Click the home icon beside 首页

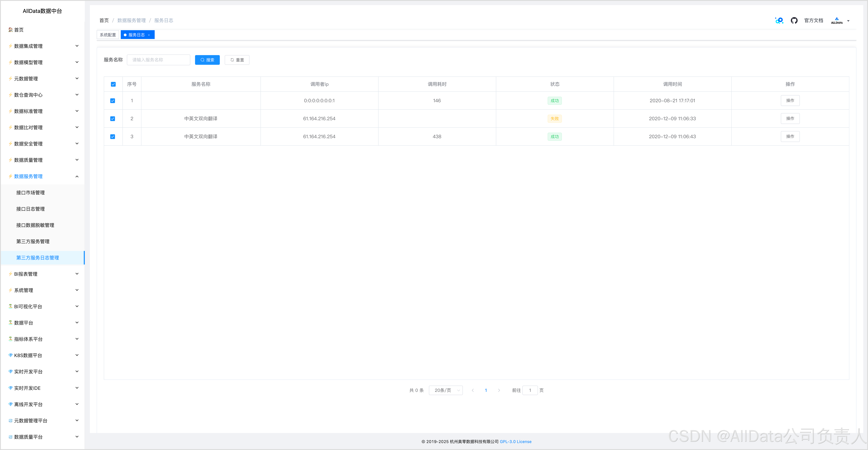tap(11, 30)
